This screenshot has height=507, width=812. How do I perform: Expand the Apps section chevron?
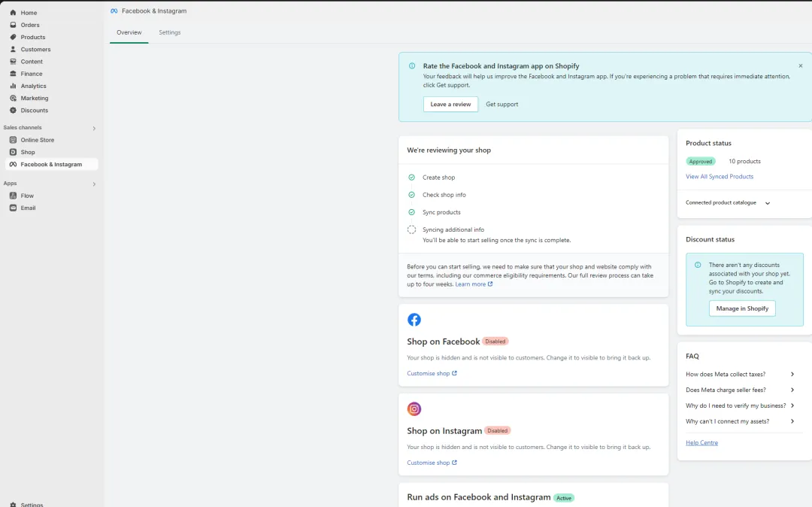[94, 184]
